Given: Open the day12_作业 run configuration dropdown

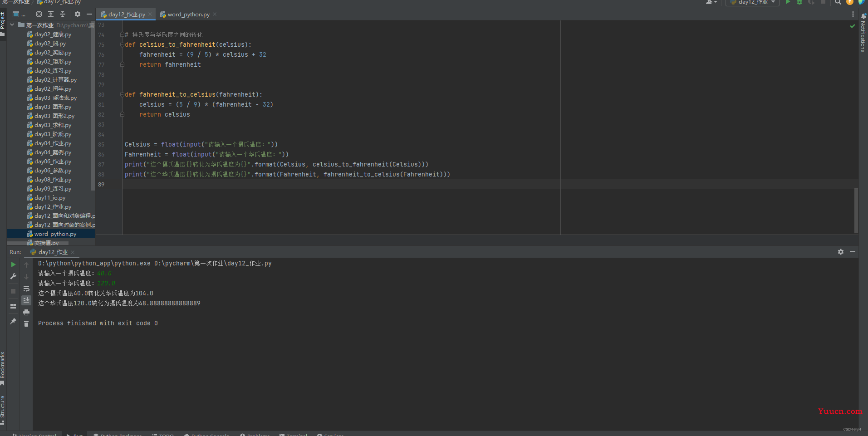Looking at the screenshot, I should point(752,2).
